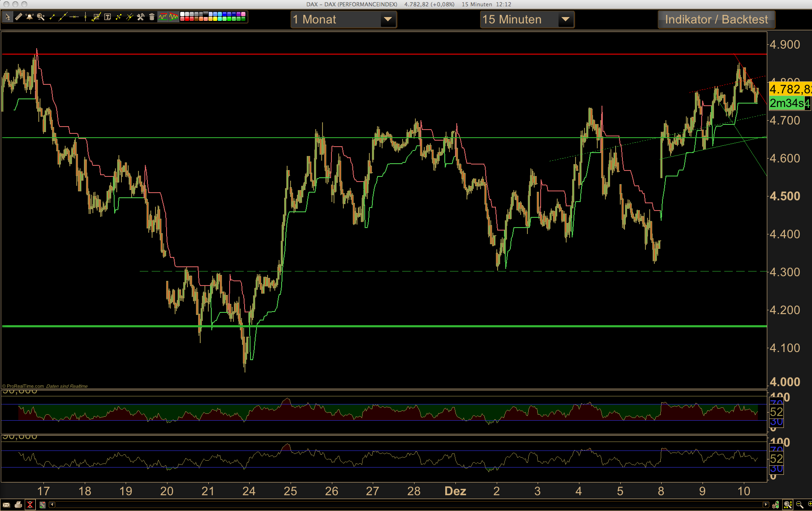Toggle the red-crossed icon in bottom bar
This screenshot has width=812, height=511.
30,505
